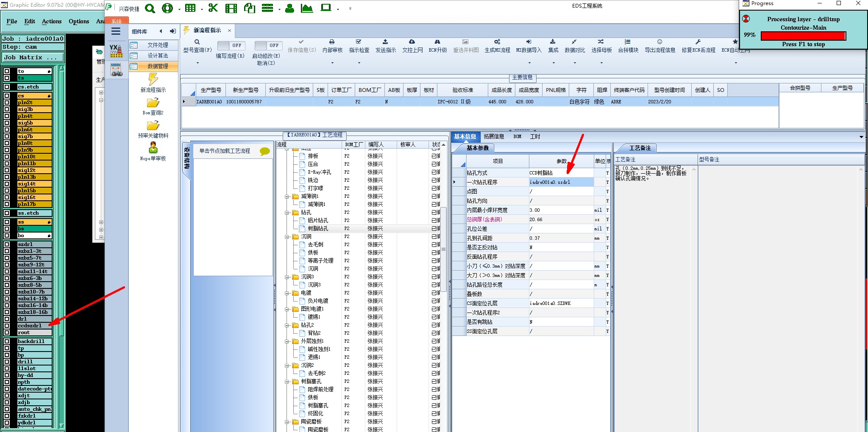This screenshot has width=868, height=432.
Task: Collapse the 钻孔 folder in process tree
Action: pyautogui.click(x=287, y=213)
